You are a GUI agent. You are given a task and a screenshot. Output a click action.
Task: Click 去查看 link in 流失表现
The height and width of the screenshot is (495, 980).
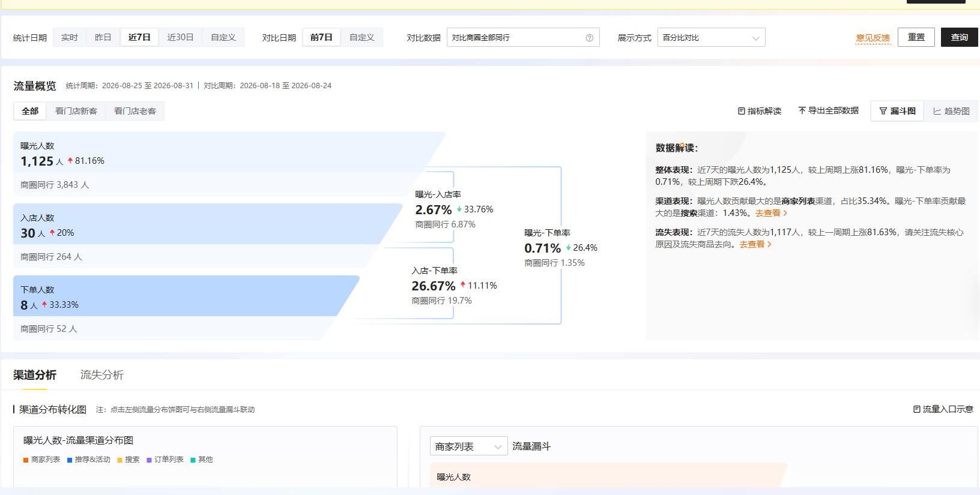(x=752, y=244)
